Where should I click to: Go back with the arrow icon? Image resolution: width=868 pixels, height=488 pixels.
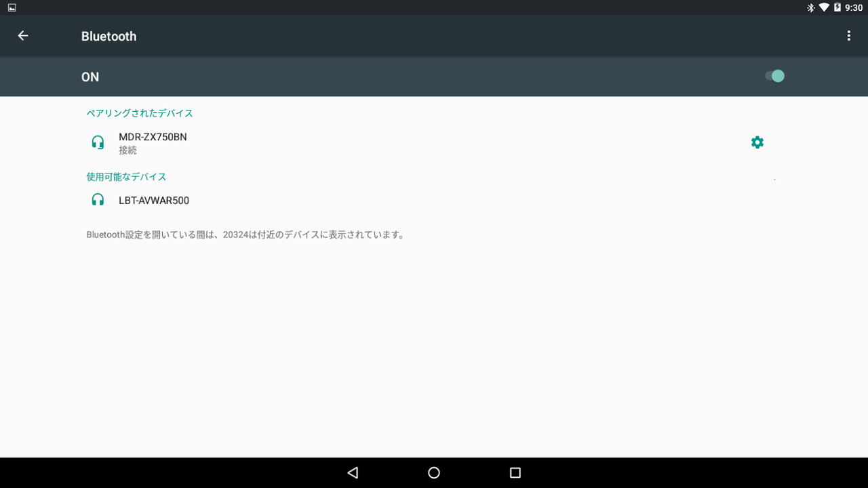[x=23, y=36]
